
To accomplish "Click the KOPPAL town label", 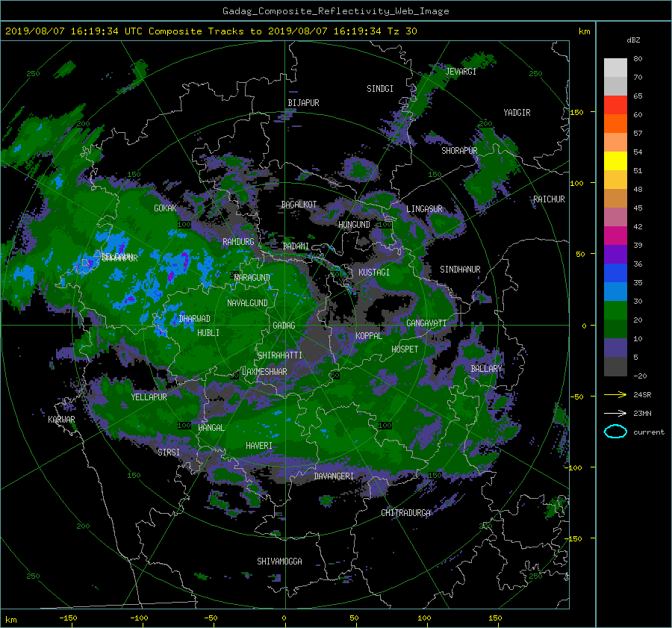I will (x=369, y=336).
